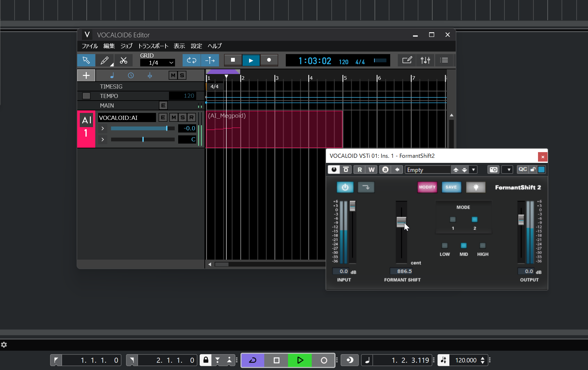Open the ファイル menu
Screen dimensions: 588x370
90,46
